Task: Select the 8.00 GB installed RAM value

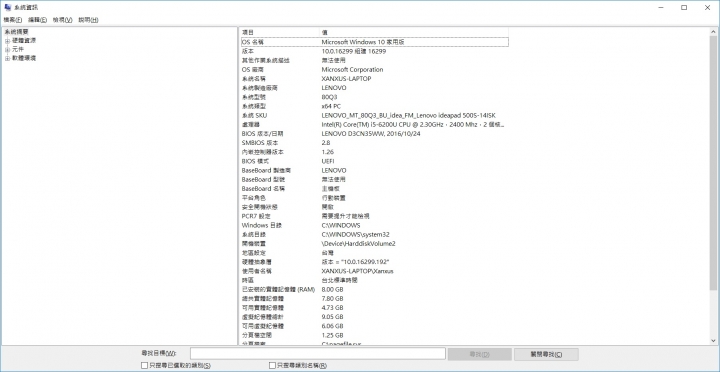Action: 332,289
